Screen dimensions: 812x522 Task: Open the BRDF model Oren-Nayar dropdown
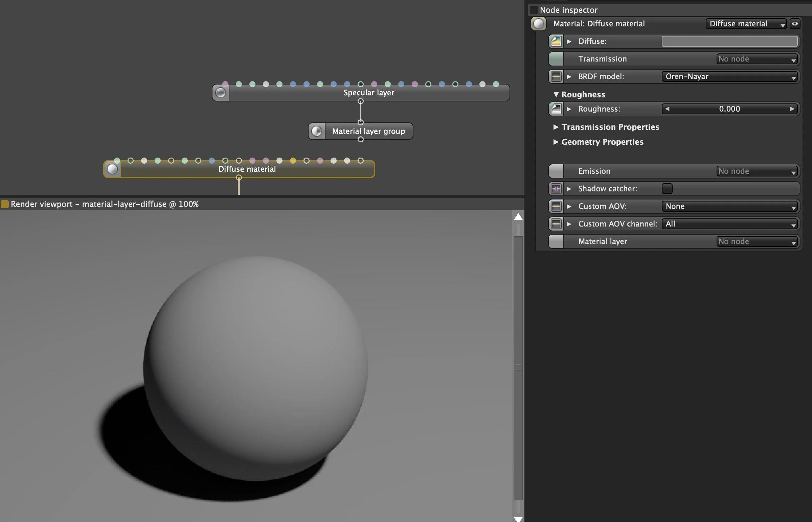point(729,77)
